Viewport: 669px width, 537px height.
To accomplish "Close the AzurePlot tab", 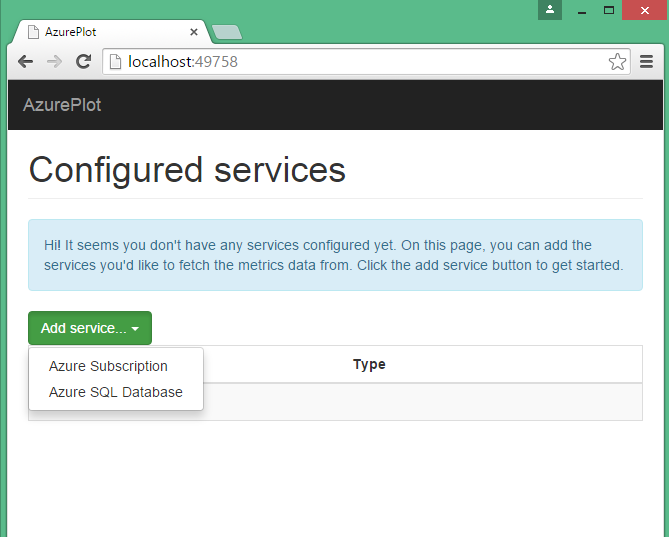I will pyautogui.click(x=194, y=32).
